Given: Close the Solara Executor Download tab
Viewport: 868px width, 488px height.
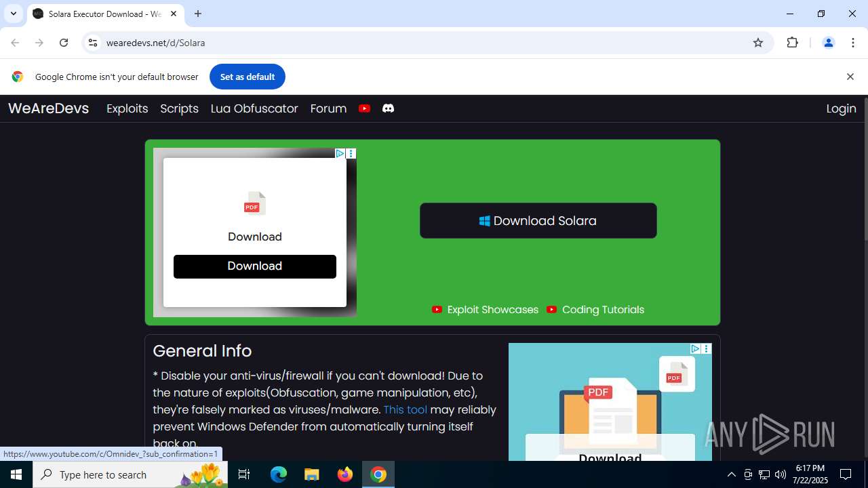Looking at the screenshot, I should [174, 14].
